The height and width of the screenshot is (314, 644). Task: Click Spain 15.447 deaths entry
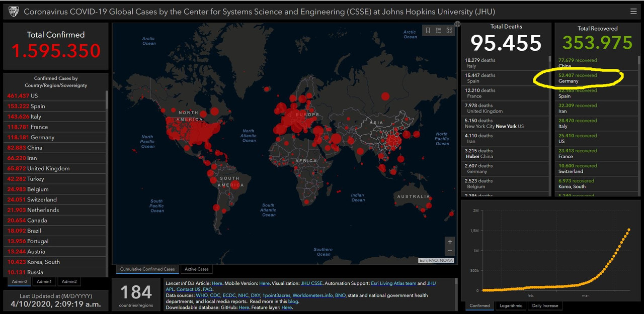(505, 78)
